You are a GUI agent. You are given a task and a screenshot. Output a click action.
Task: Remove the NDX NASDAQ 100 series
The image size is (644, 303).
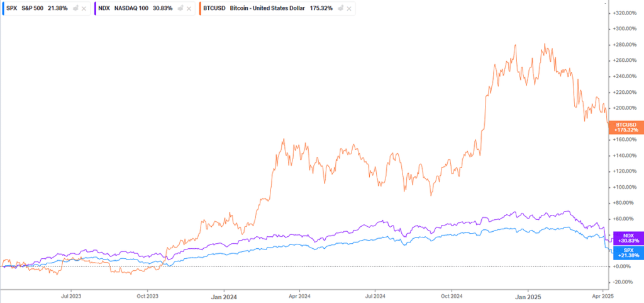(x=187, y=9)
